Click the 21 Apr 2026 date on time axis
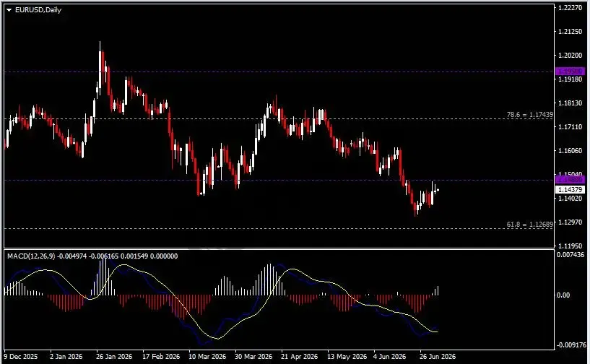Screen dimensions: 590x364 tap(300, 356)
